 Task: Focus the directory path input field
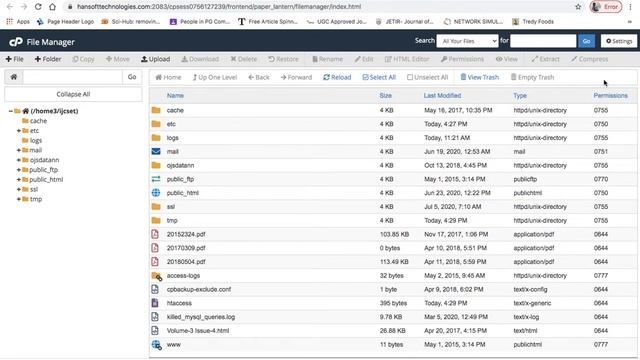click(x=73, y=77)
